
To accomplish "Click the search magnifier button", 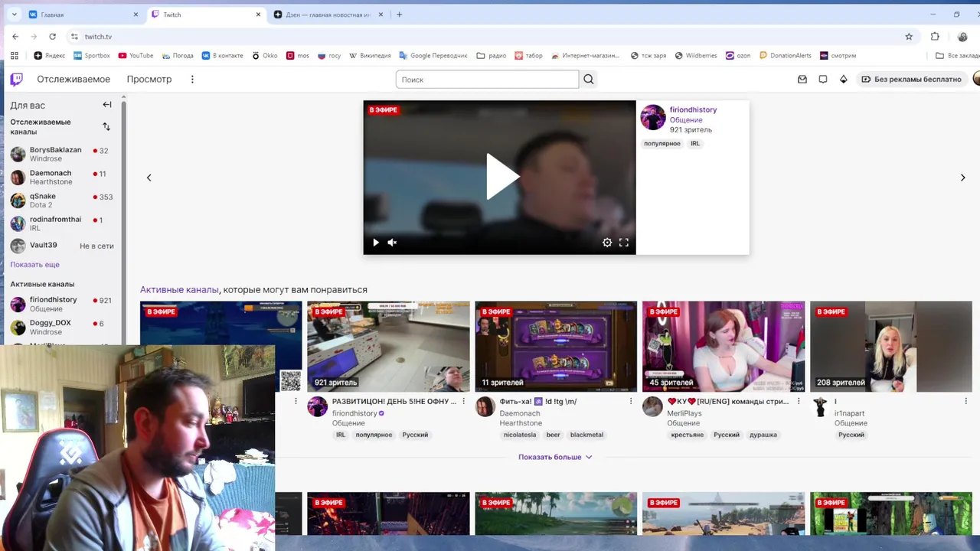I will coord(588,79).
